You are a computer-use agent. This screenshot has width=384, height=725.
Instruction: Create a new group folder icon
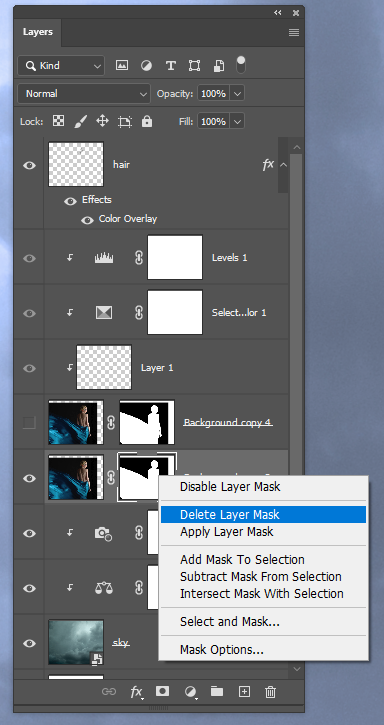217,691
